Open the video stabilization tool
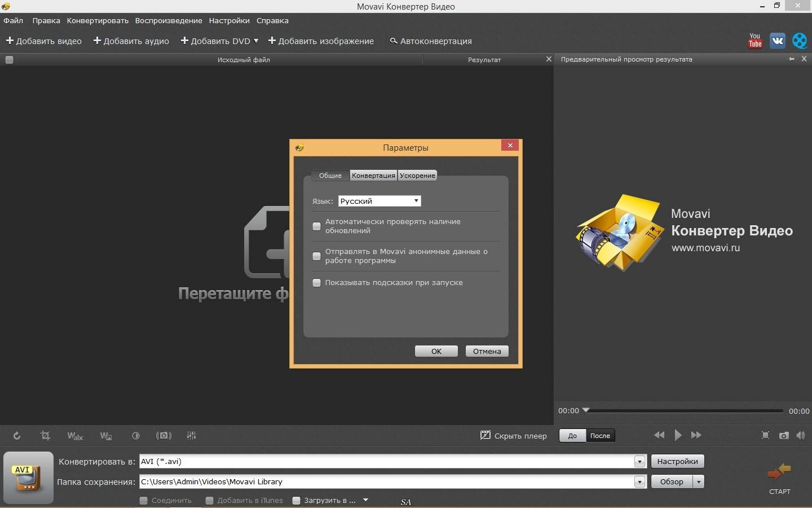The height and width of the screenshot is (508, 812). 164,436
